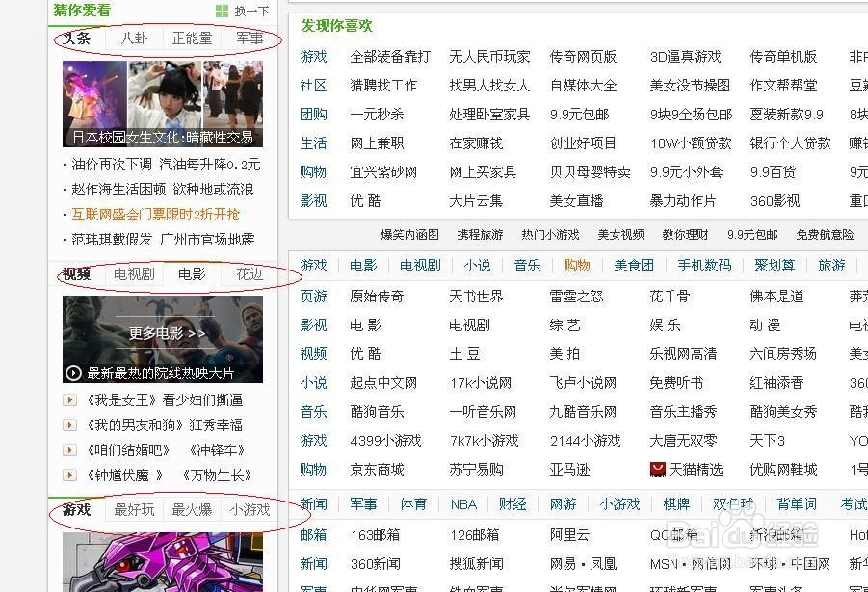
Task: Click play icon beside 《我是女王》看少妇们撕逼
Action: pos(69,400)
